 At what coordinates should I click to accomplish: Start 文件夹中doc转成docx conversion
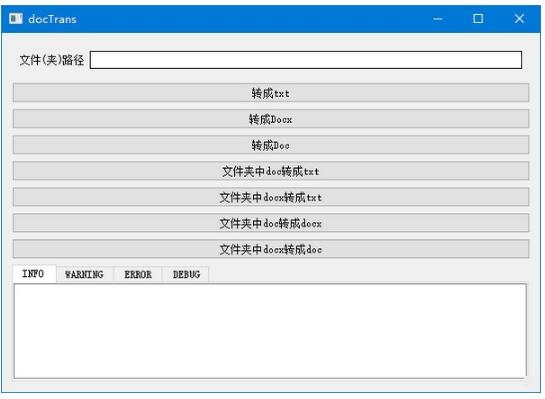pyautogui.click(x=271, y=223)
